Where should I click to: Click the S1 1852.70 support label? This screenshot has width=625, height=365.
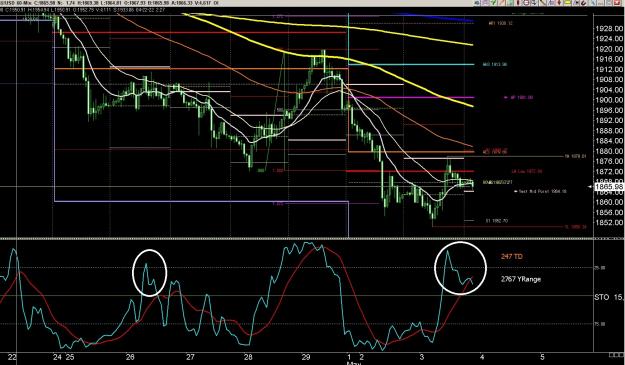click(x=497, y=220)
